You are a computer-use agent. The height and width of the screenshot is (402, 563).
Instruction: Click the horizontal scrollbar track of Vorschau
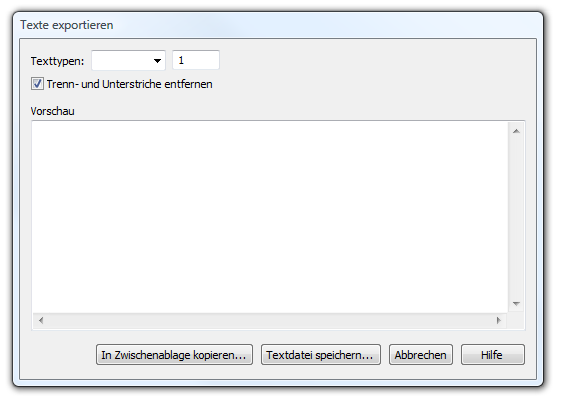270,320
